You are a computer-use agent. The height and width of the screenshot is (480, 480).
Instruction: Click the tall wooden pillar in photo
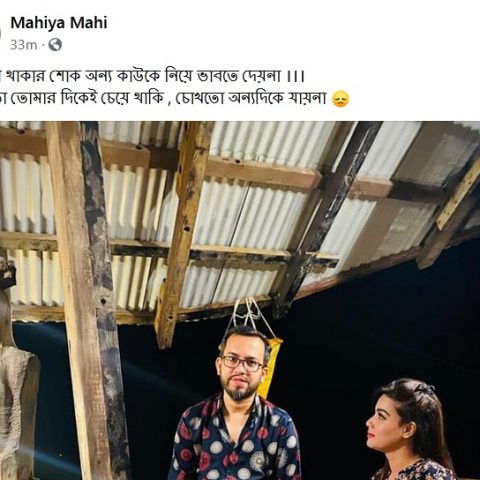tap(89, 300)
